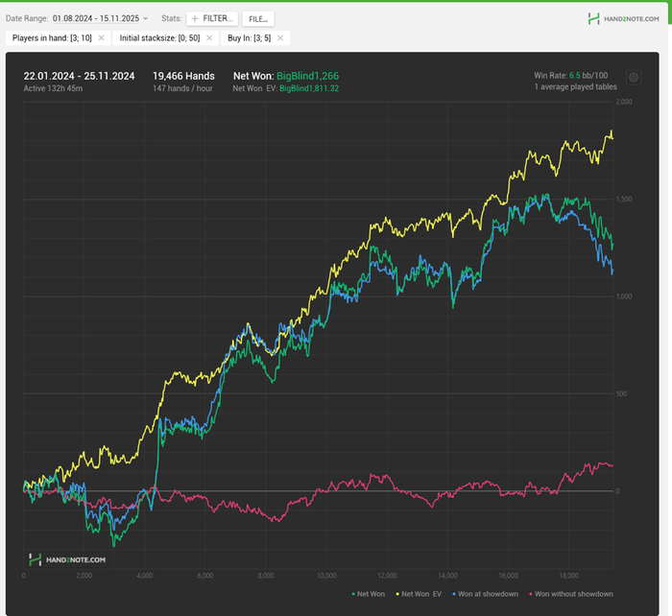Open the chart settings gear icon

(x=634, y=78)
